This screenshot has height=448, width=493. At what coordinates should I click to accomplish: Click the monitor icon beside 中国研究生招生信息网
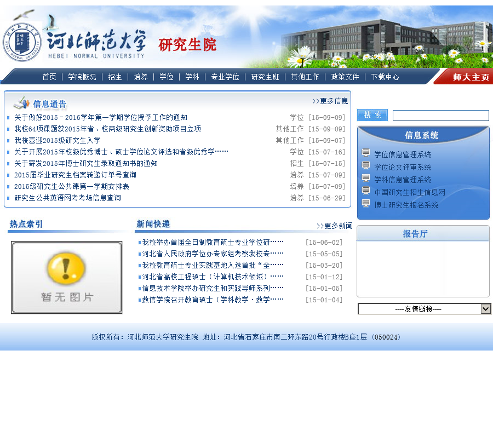(x=366, y=191)
